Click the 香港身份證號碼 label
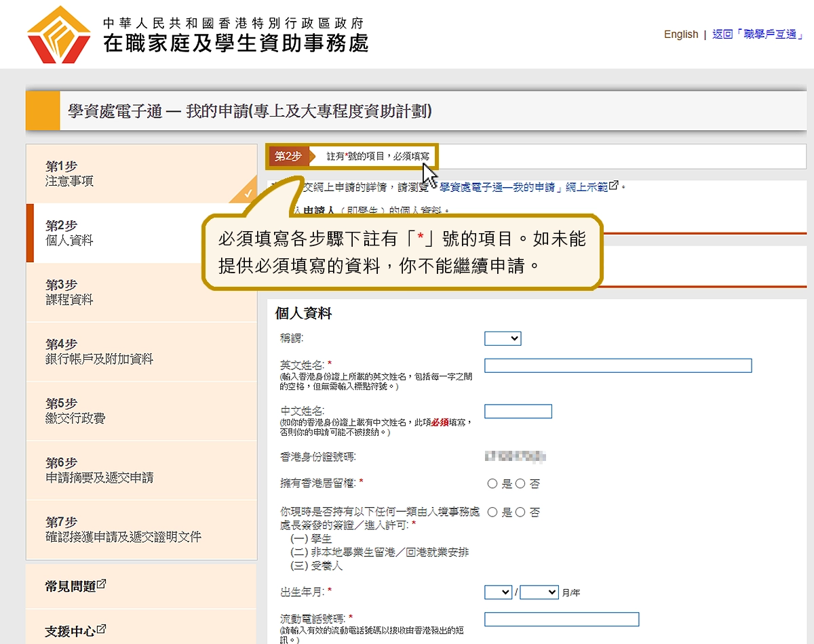 (318, 457)
